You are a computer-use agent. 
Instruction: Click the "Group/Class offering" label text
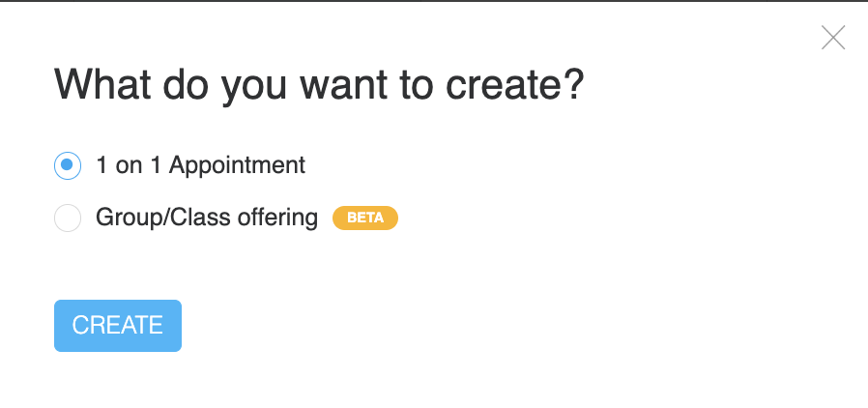pos(207,218)
